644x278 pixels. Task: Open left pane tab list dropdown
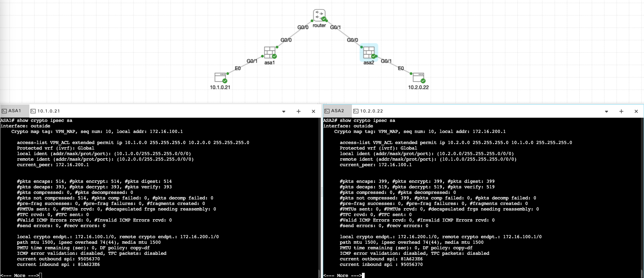(283, 111)
